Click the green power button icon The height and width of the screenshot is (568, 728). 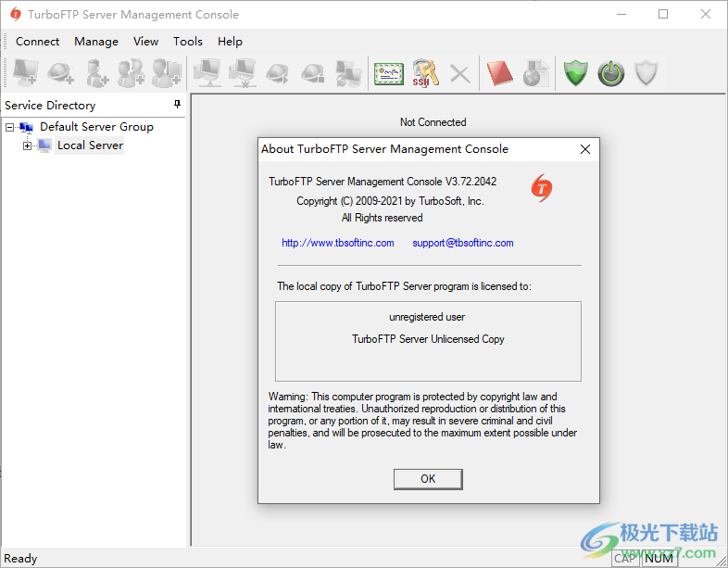[x=611, y=73]
